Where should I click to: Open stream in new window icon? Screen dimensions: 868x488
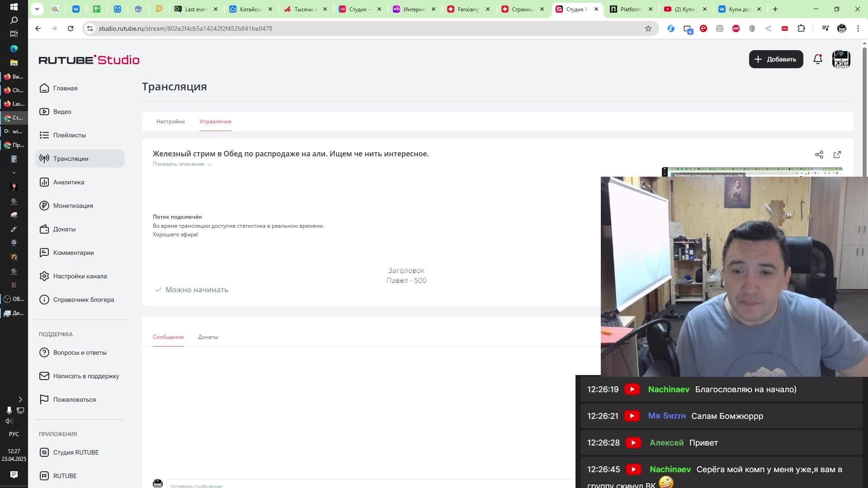(837, 155)
